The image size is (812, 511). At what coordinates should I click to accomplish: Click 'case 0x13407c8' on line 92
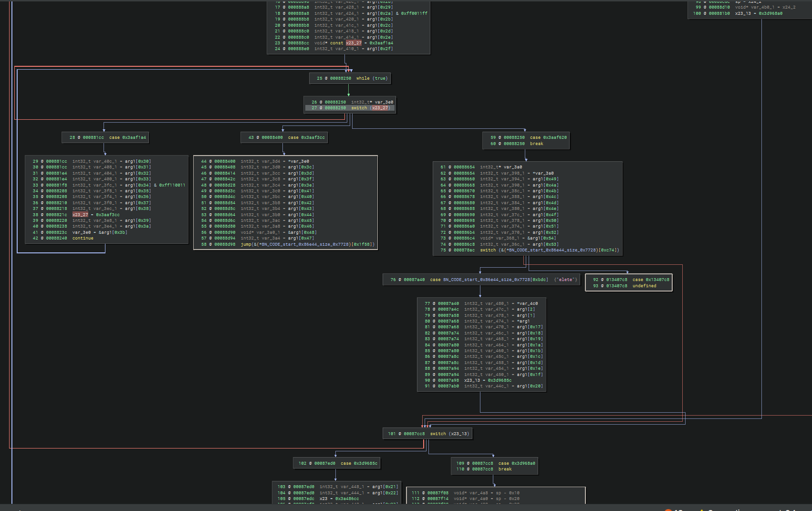(650, 280)
